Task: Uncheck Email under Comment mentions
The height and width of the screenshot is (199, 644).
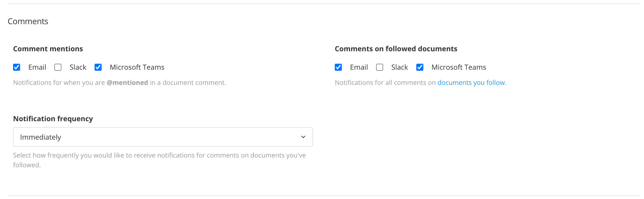Action: point(17,67)
